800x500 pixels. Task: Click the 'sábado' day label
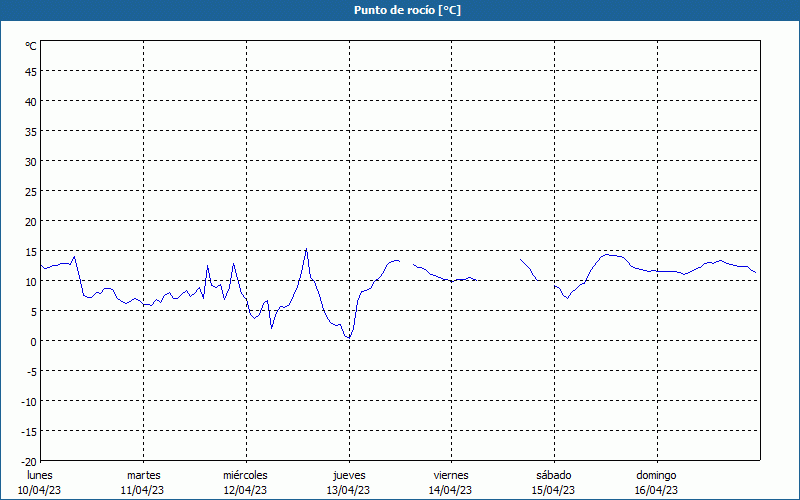(554, 475)
